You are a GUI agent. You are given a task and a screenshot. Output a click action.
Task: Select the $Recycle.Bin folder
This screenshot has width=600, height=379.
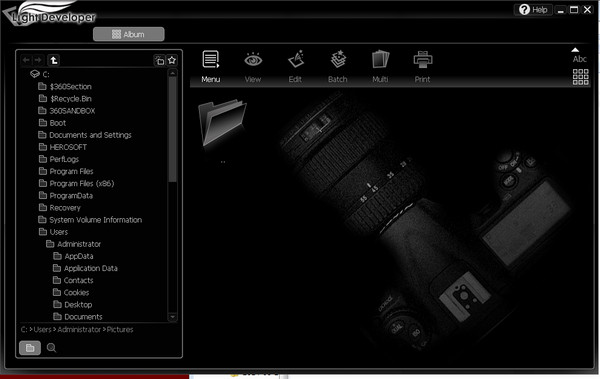(65, 99)
